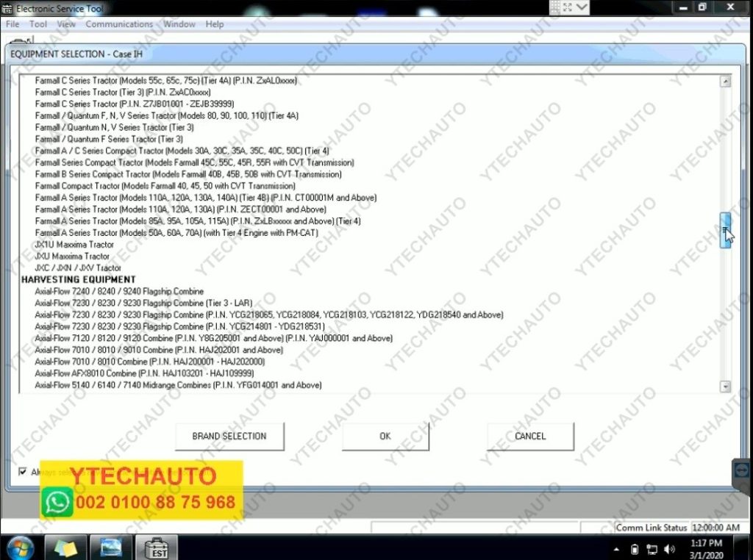Select Farmall A Series 50A, 60A, 70A row
Viewport: 753px width, 560px height.
[176, 233]
